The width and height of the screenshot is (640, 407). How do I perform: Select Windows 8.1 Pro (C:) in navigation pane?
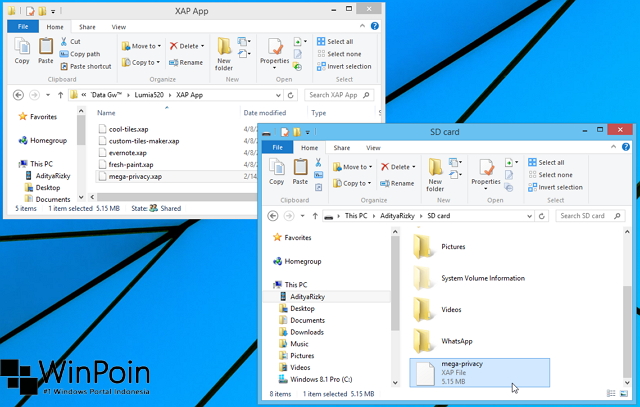point(321,380)
